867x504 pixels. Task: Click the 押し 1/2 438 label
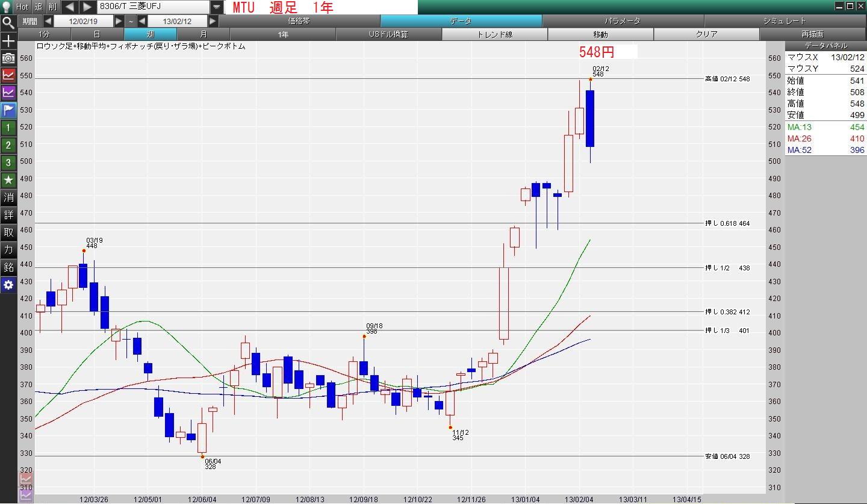click(x=727, y=268)
